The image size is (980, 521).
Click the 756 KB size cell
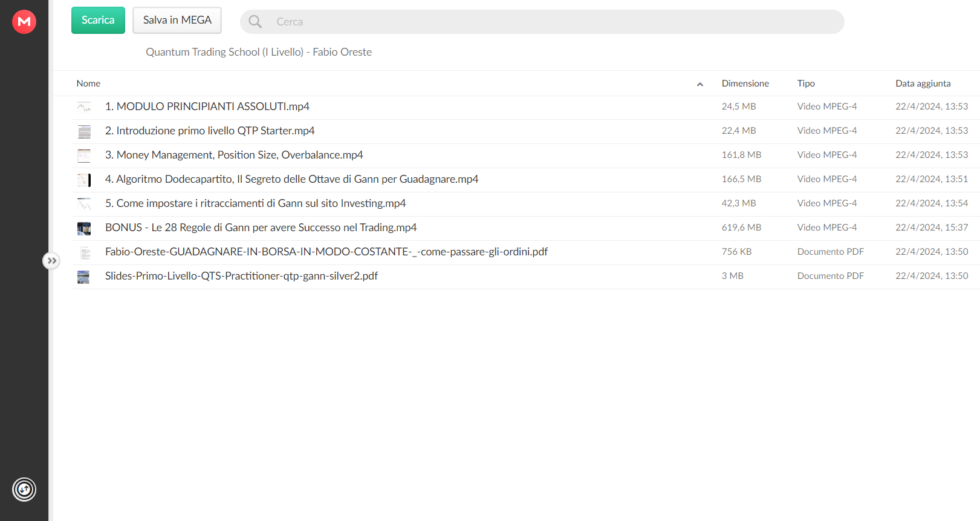click(x=736, y=252)
